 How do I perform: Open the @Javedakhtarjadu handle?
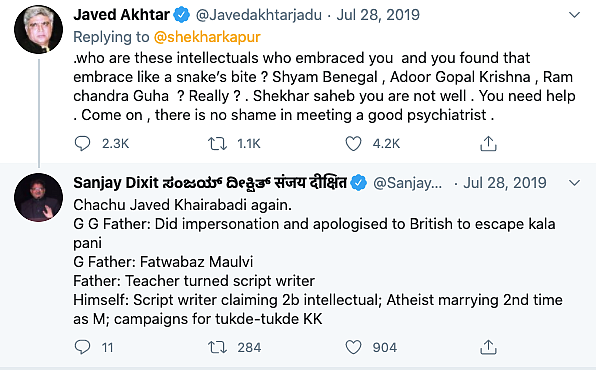(259, 15)
